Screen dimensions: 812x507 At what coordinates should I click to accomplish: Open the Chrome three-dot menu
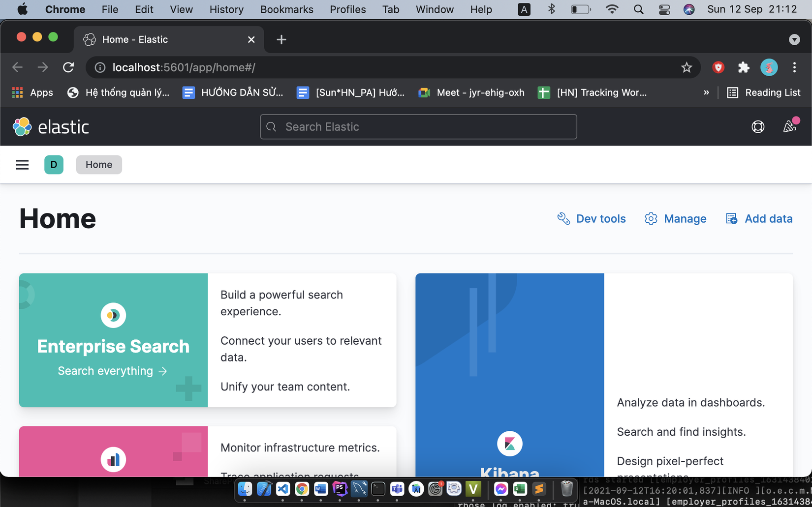pos(794,67)
